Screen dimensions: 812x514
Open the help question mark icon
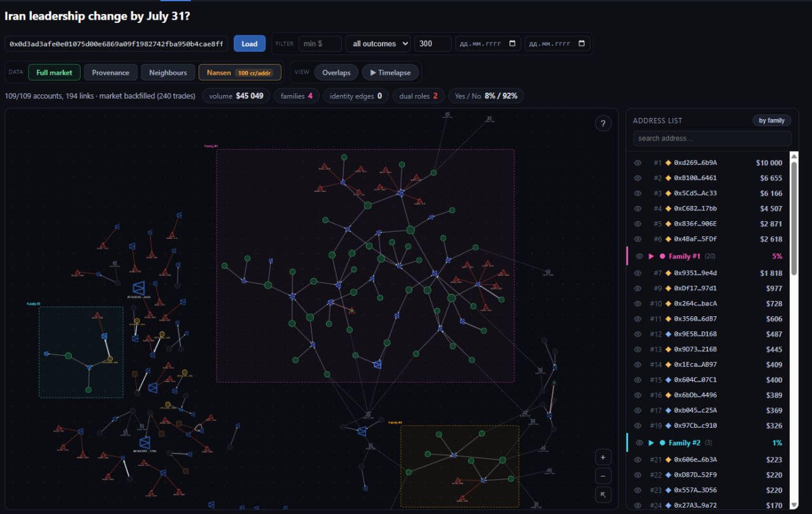(x=603, y=124)
